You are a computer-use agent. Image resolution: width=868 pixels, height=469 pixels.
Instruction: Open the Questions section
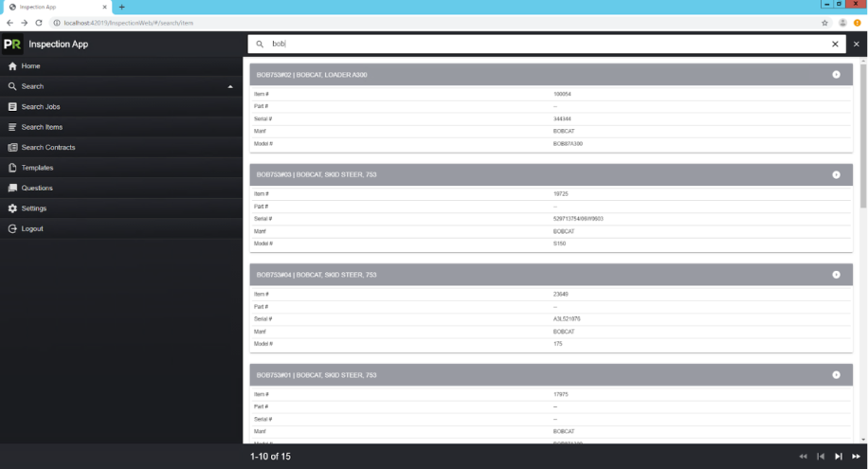(37, 189)
